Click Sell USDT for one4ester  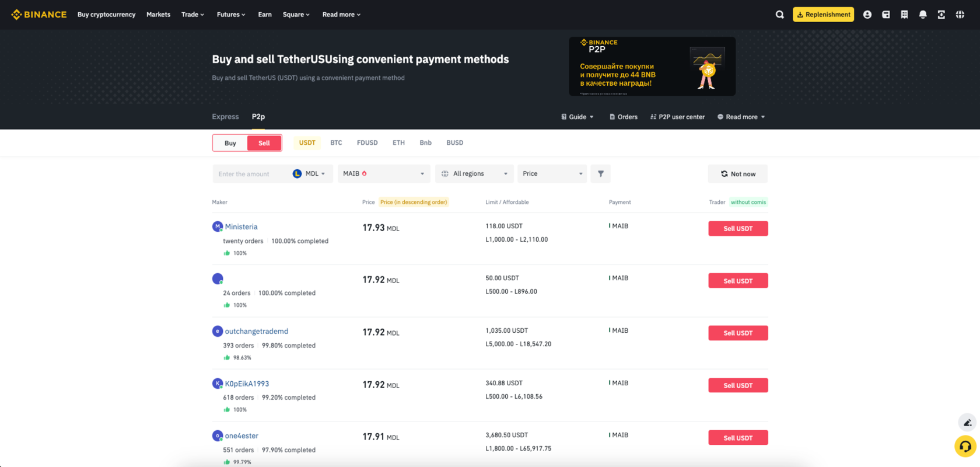coord(738,438)
